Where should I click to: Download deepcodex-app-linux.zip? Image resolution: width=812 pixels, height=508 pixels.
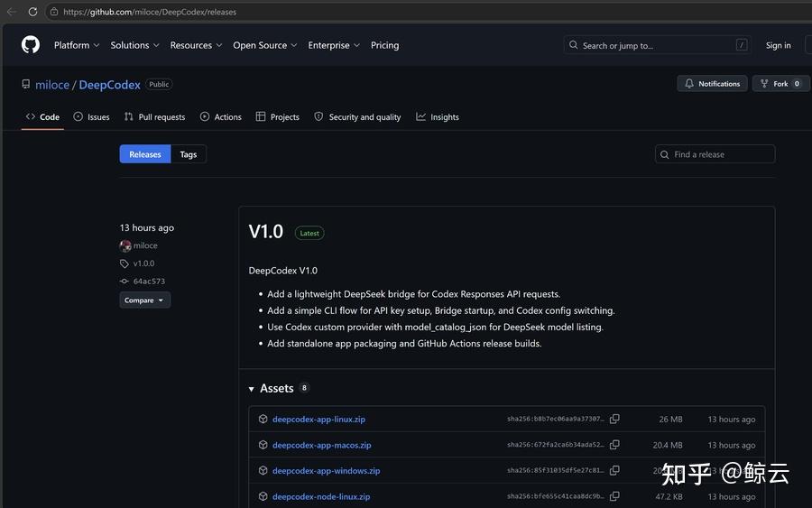pyautogui.click(x=319, y=419)
